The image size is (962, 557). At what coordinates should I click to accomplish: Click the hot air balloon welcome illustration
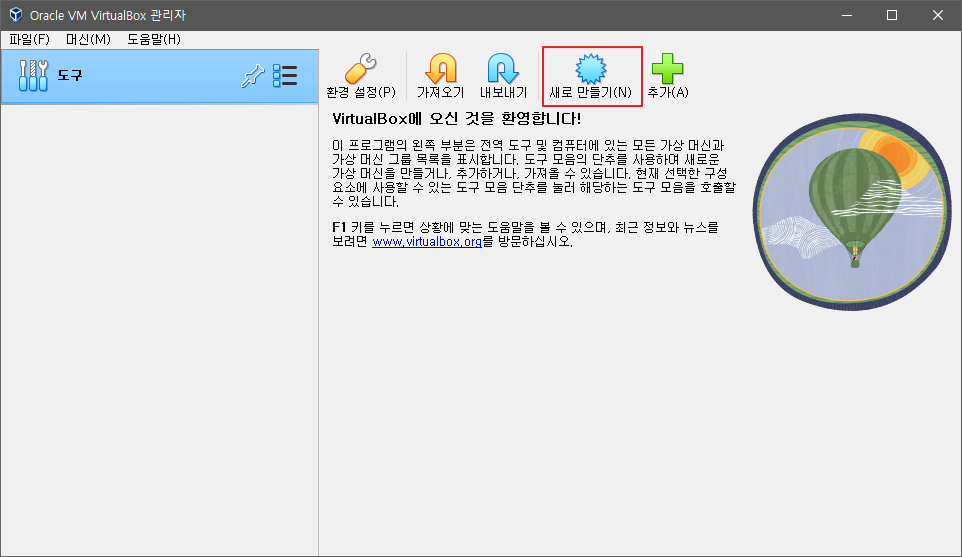852,212
